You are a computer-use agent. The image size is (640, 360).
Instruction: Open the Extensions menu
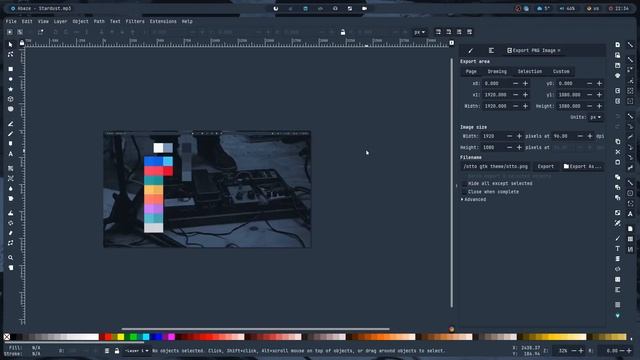tap(163, 21)
